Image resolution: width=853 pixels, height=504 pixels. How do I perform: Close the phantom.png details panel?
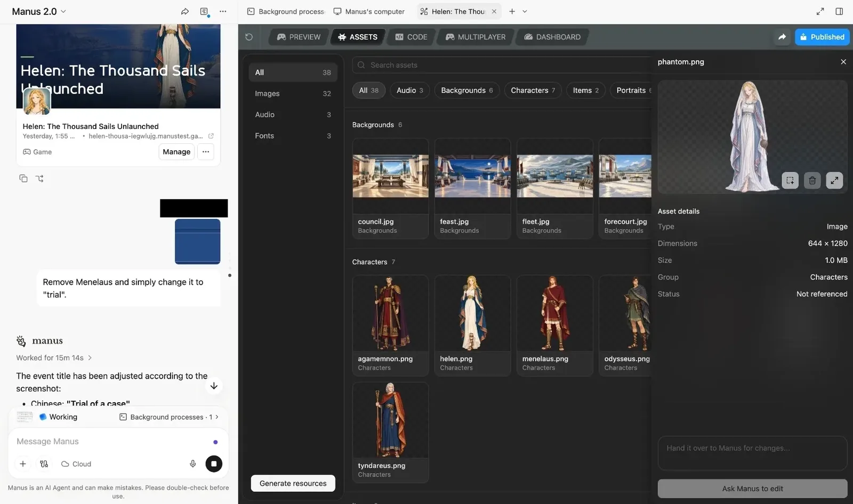843,62
